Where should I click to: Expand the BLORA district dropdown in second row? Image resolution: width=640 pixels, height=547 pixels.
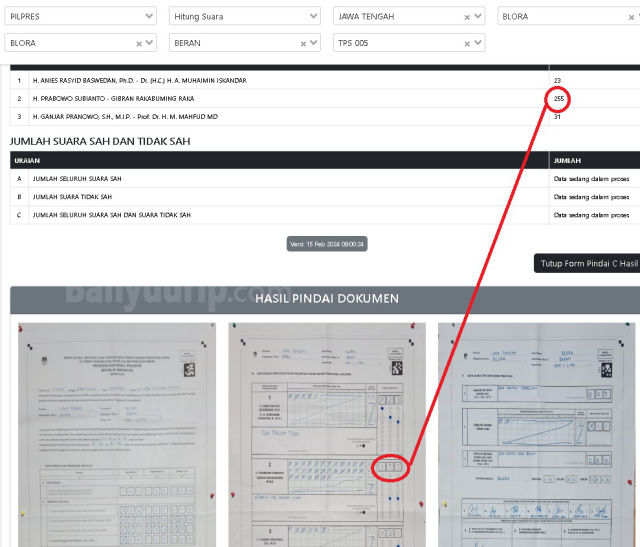pyautogui.click(x=149, y=42)
